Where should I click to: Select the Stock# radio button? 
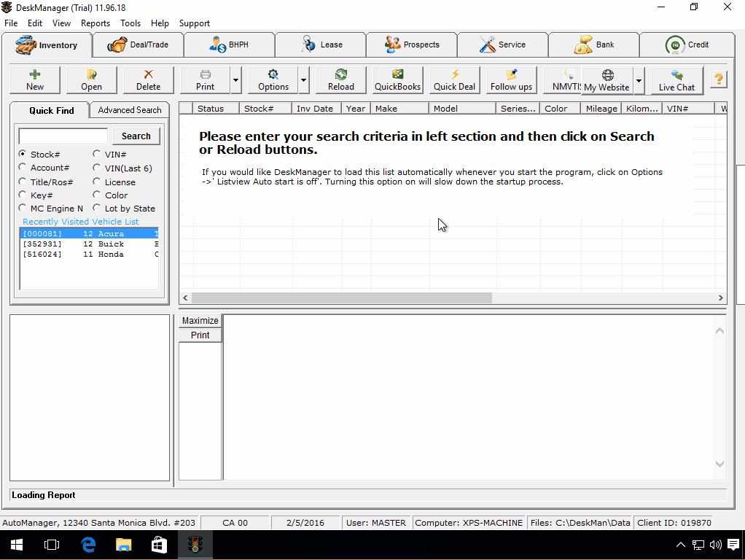(23, 154)
